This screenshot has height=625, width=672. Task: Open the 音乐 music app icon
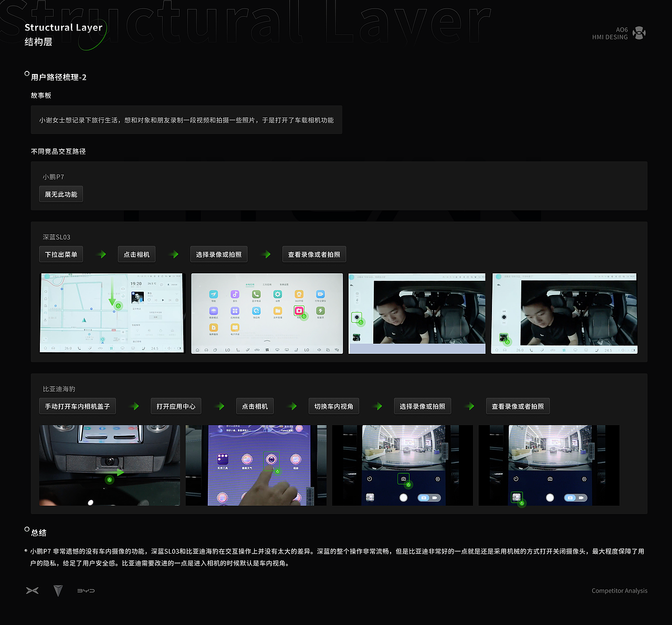pos(235,294)
